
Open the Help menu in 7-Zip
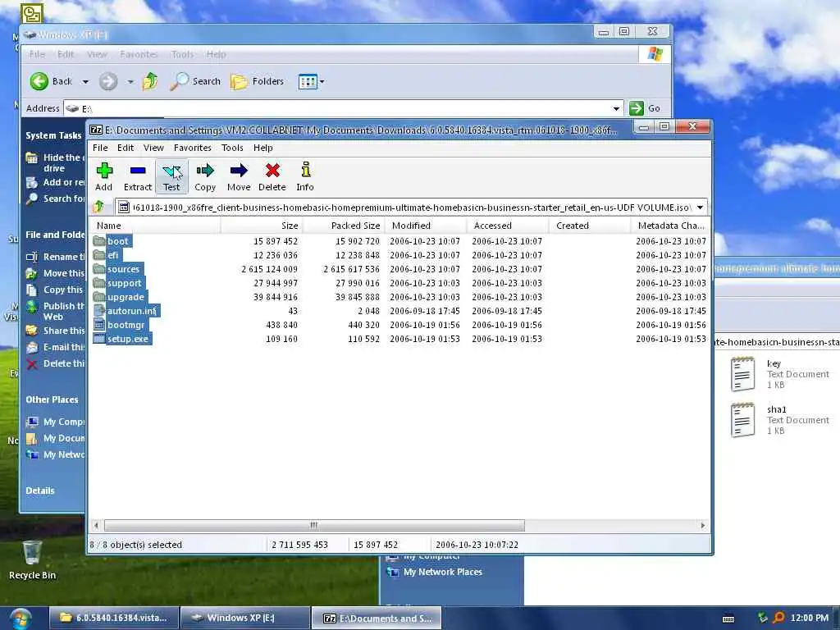(263, 148)
